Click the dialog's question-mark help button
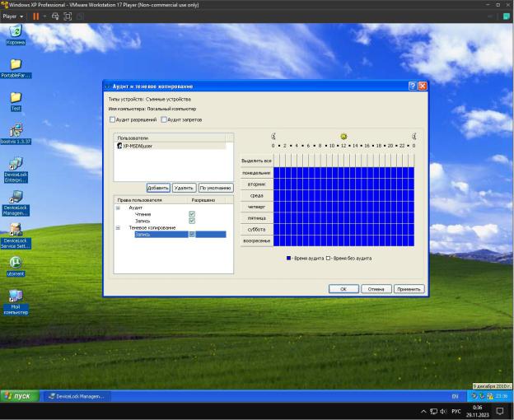This screenshot has height=420, width=514. (x=413, y=86)
